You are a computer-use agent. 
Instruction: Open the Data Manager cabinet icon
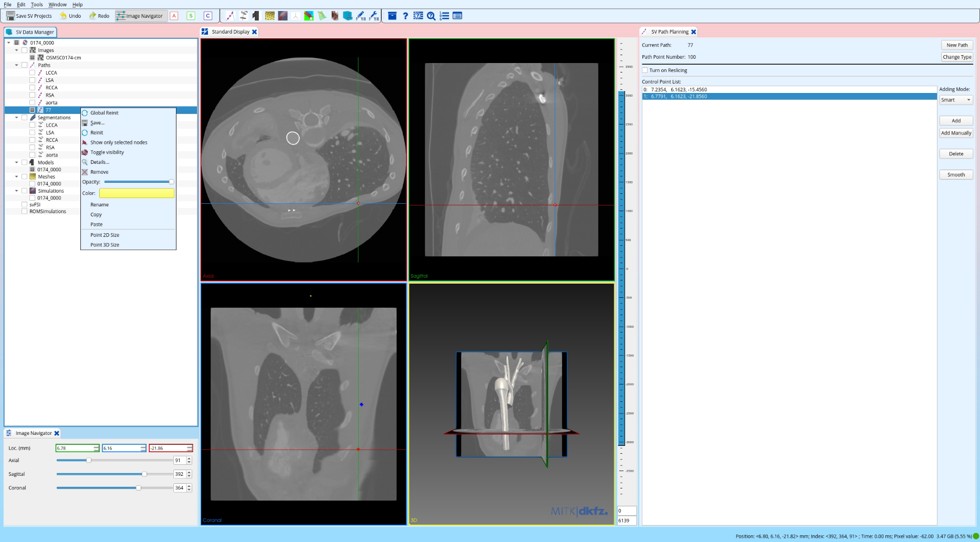[348, 16]
